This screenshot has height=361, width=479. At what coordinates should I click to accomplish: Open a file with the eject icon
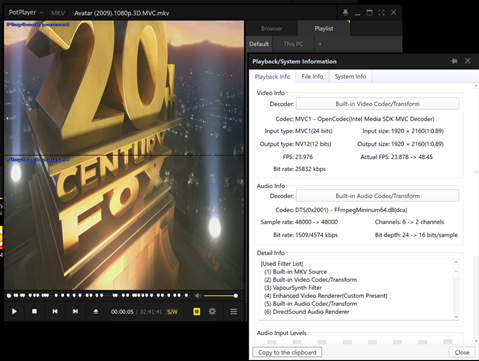click(96, 311)
